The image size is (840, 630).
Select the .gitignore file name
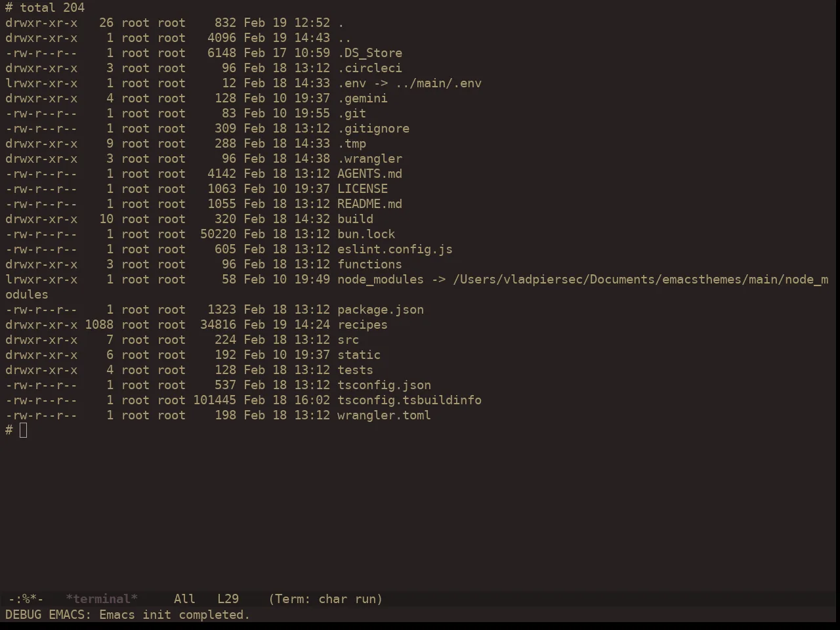point(373,129)
